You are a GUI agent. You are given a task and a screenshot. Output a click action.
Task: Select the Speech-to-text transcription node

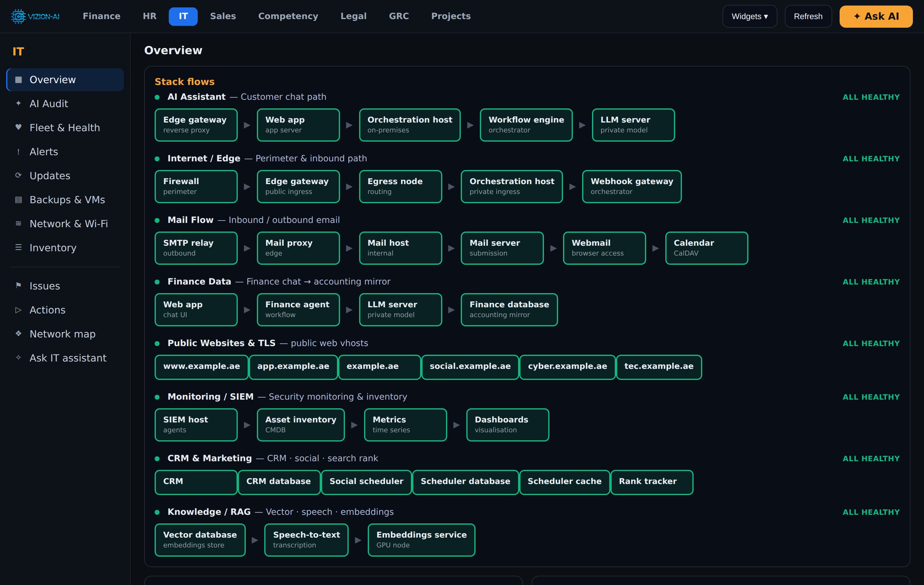(306, 540)
